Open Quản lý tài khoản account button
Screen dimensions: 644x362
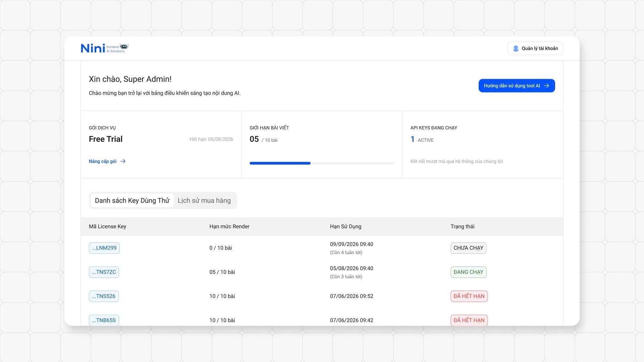pos(535,49)
